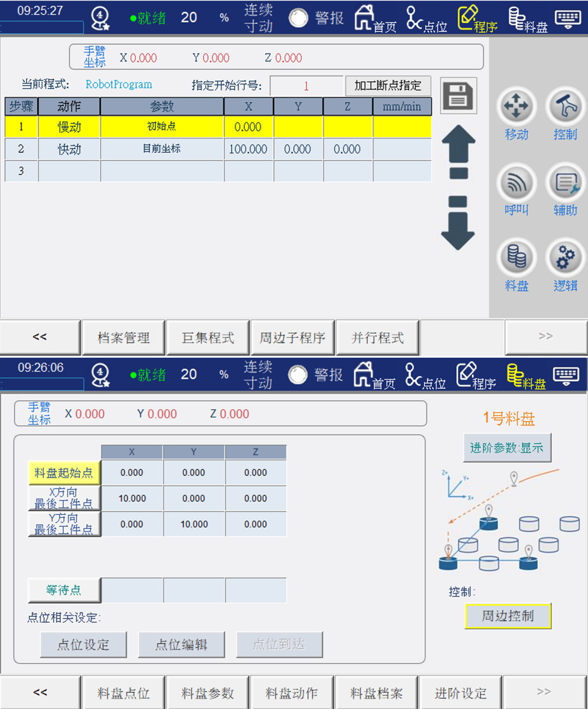Select the 逻辑 logic gears icon
The height and width of the screenshot is (709, 588).
(565, 259)
